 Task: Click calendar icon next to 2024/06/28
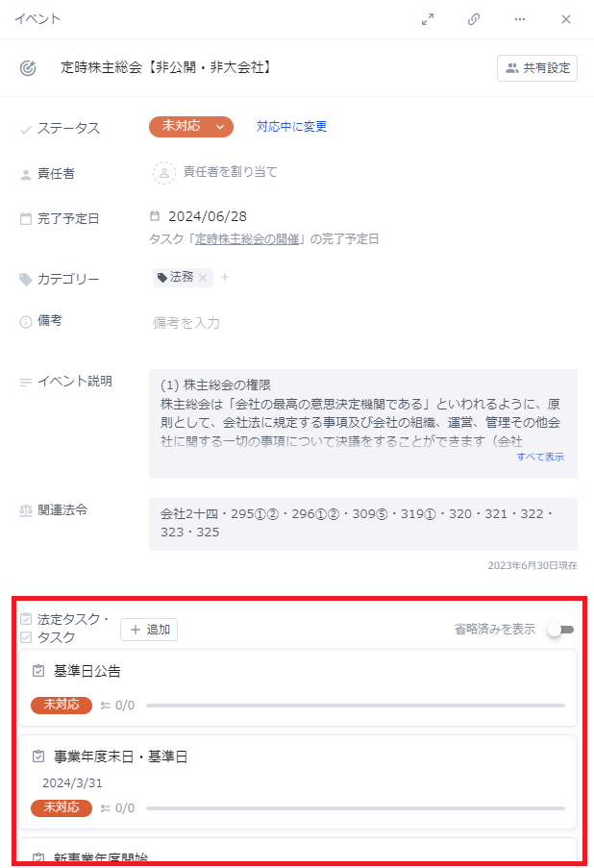coord(155,216)
